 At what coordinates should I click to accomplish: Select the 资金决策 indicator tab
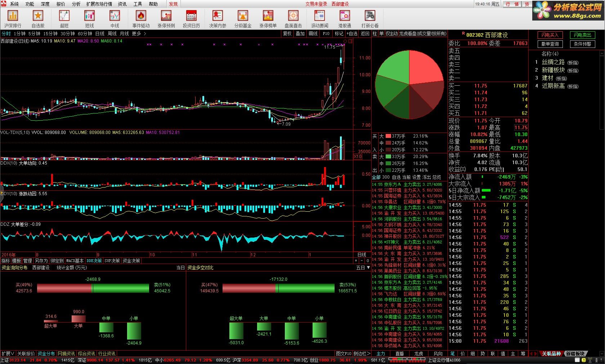tap(131, 261)
